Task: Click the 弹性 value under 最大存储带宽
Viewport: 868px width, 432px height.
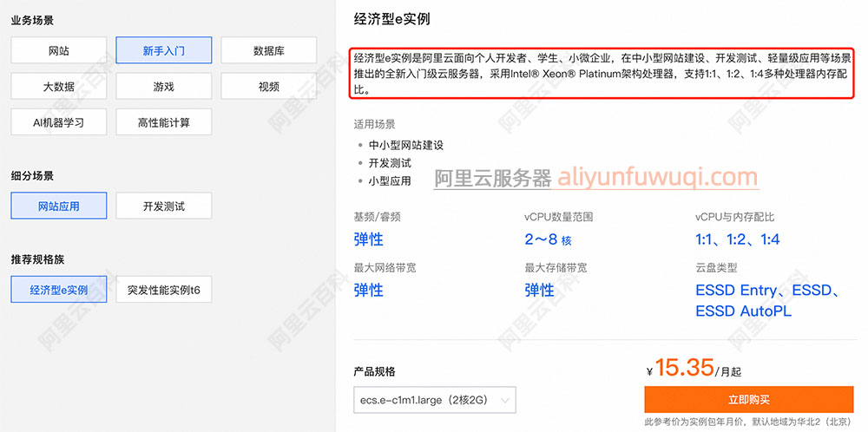Action: 540,290
